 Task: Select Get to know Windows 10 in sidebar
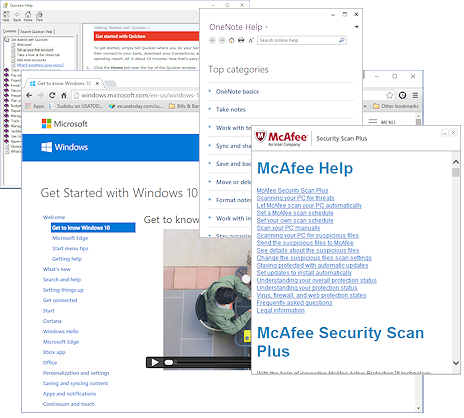tap(93, 228)
